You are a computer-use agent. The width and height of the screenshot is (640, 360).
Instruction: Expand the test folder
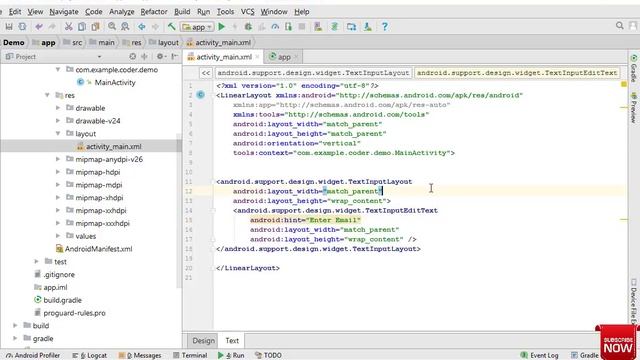pos(36,261)
